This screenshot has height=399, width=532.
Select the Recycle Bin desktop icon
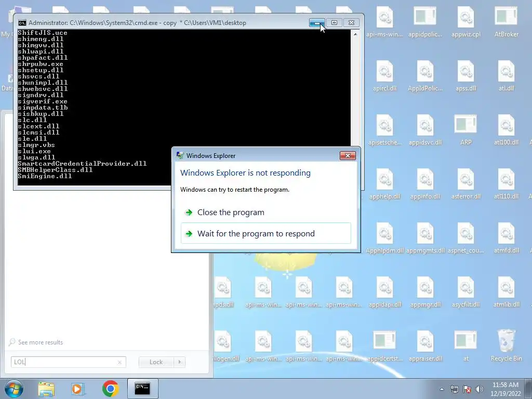(x=506, y=345)
